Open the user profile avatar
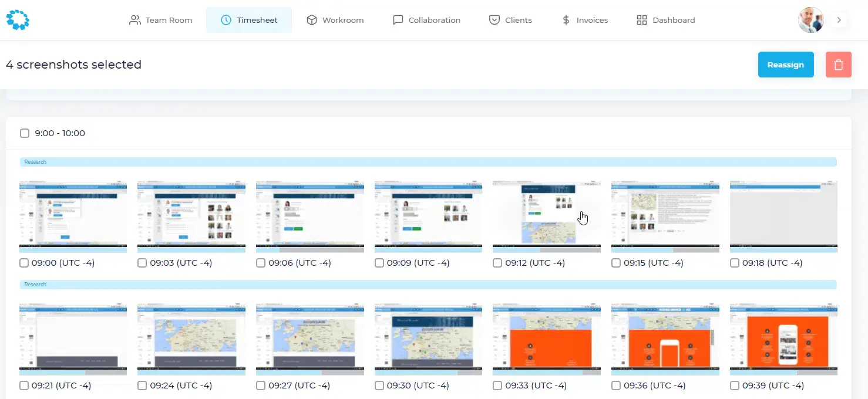868x399 pixels. (810, 20)
